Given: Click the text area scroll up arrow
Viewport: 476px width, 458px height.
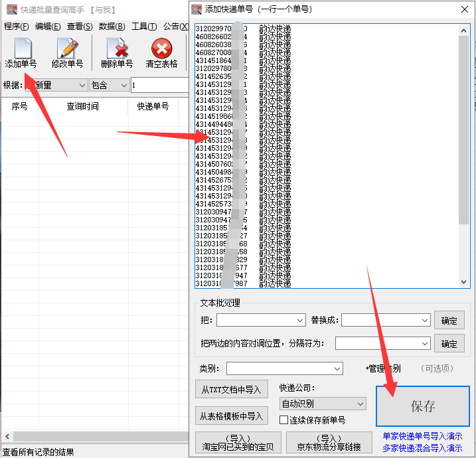Looking at the screenshot, I should (x=463, y=31).
